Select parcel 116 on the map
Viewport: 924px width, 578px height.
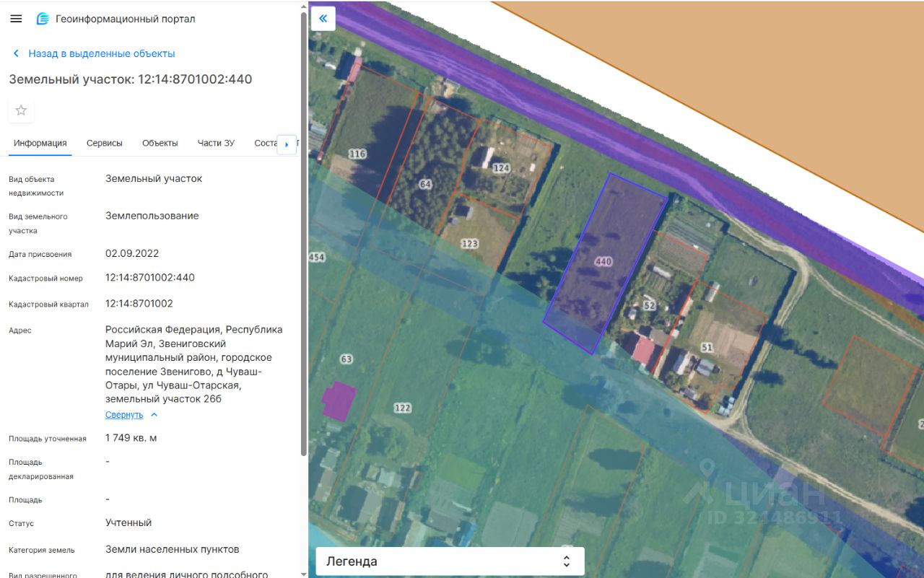click(x=357, y=154)
